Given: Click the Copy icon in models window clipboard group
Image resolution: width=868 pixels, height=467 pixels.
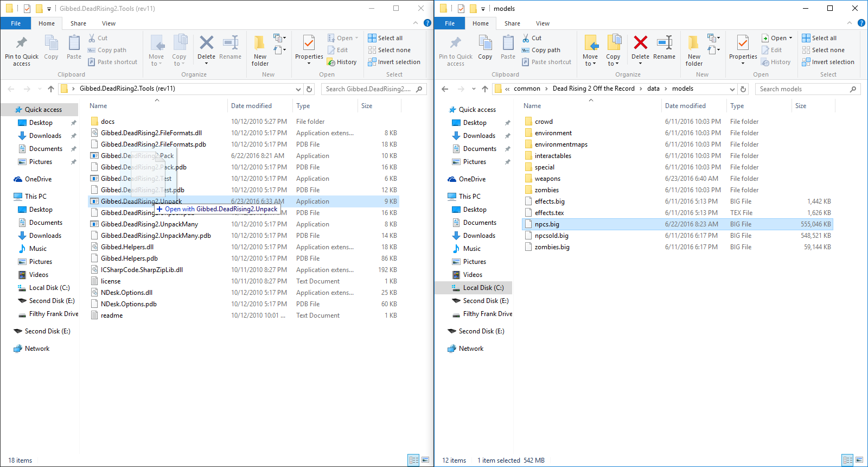Looking at the screenshot, I should pyautogui.click(x=485, y=43).
